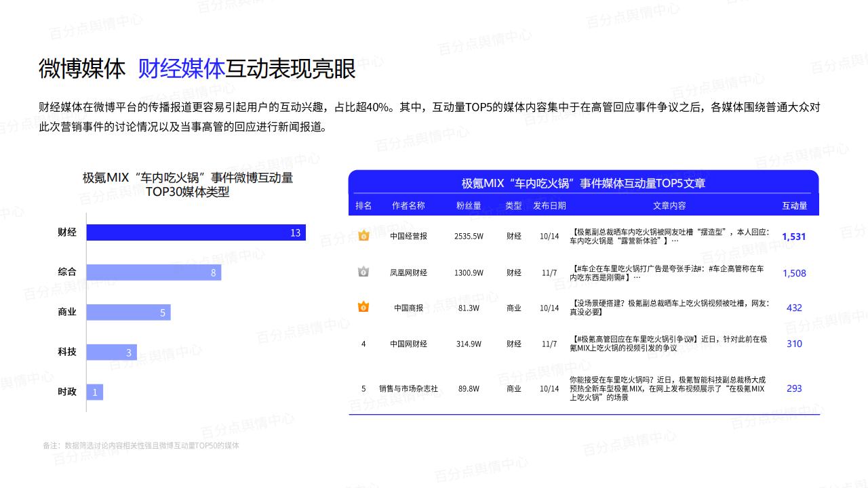Select the 时政 bar showing 1
868x488 pixels.
click(95, 392)
